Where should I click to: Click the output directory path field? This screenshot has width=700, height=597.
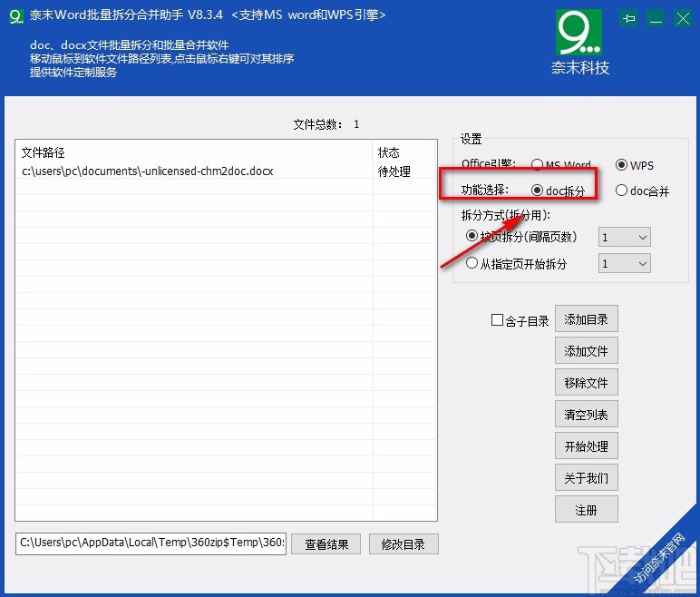point(151,543)
